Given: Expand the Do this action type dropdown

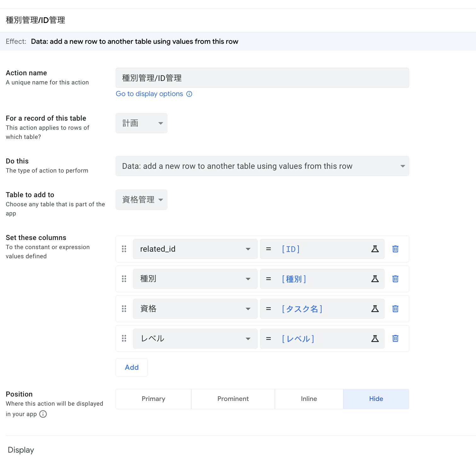Looking at the screenshot, I should (262, 166).
